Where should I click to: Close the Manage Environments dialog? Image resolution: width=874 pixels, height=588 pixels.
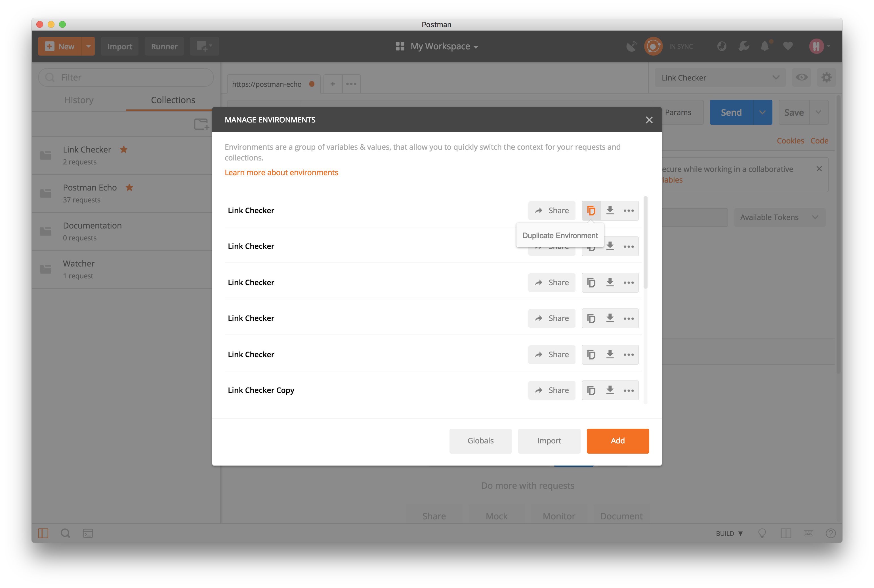click(x=649, y=120)
